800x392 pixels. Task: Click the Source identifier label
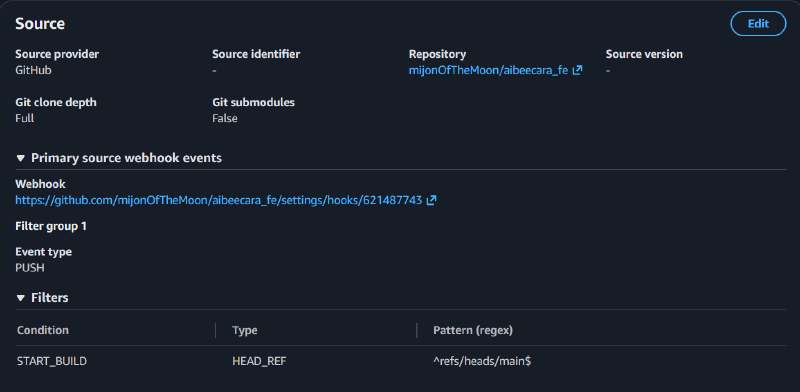coord(256,54)
